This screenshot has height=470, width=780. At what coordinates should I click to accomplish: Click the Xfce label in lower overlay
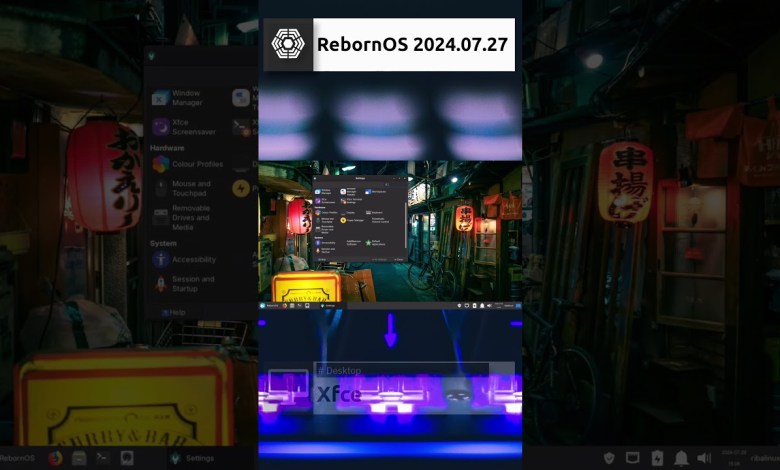(339, 394)
